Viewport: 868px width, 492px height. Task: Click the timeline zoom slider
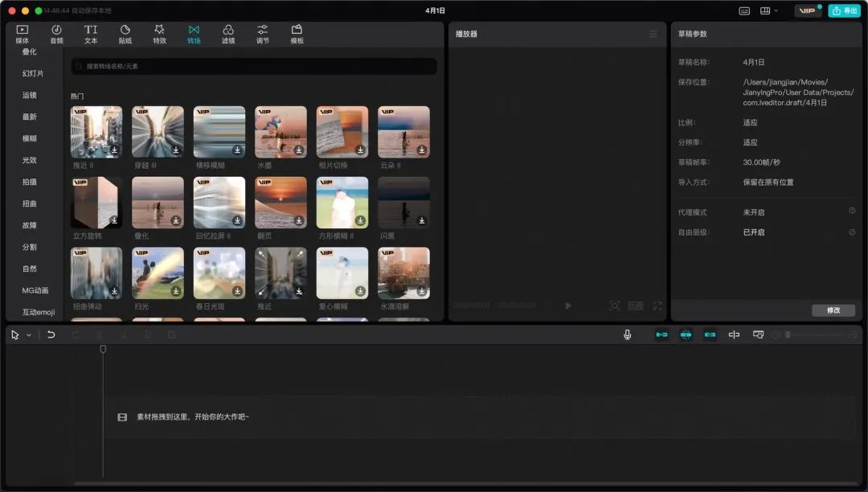(813, 334)
